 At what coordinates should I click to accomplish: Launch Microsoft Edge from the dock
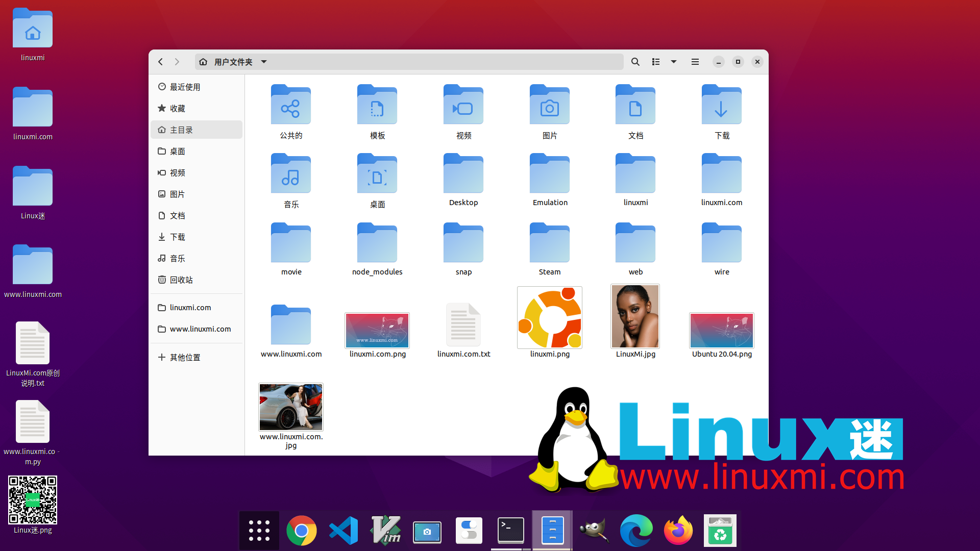636,531
